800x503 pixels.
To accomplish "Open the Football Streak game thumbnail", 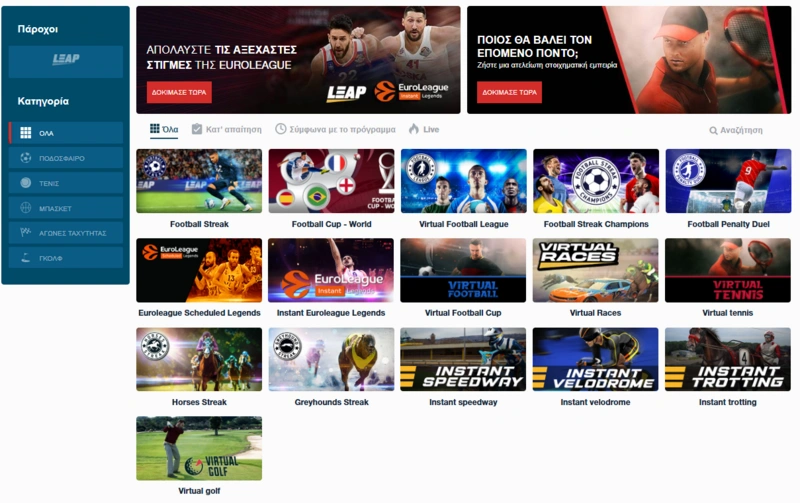I will point(199,181).
